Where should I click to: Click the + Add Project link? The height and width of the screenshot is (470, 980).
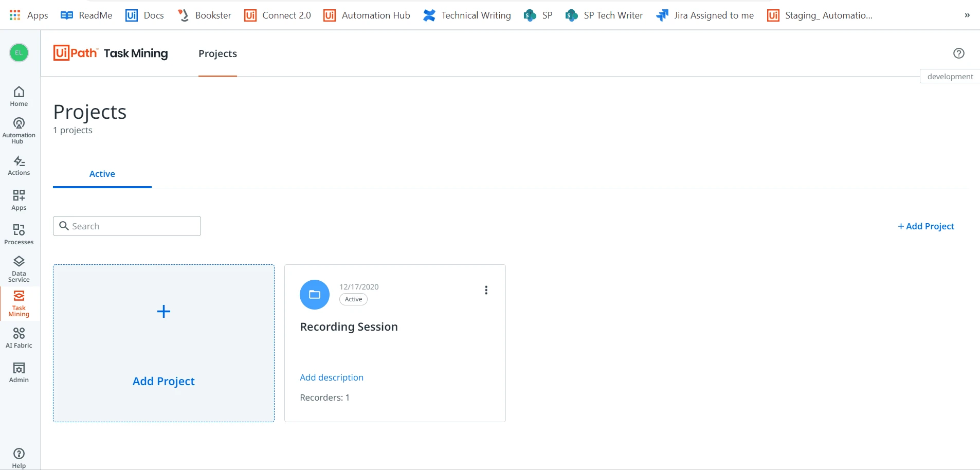926,226
